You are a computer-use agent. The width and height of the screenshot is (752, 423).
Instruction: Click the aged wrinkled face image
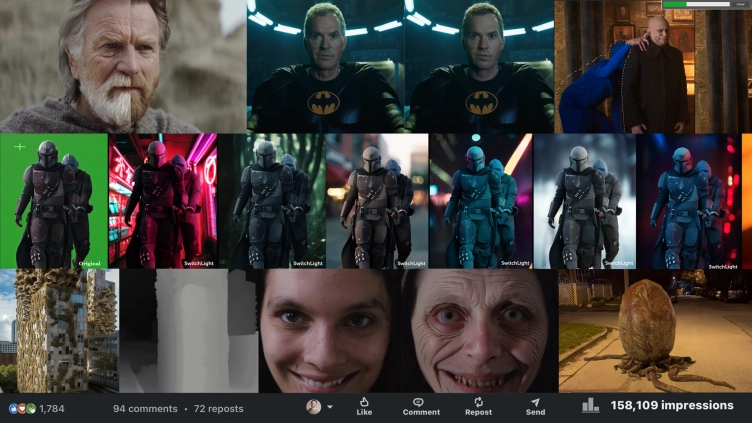tap(479, 330)
